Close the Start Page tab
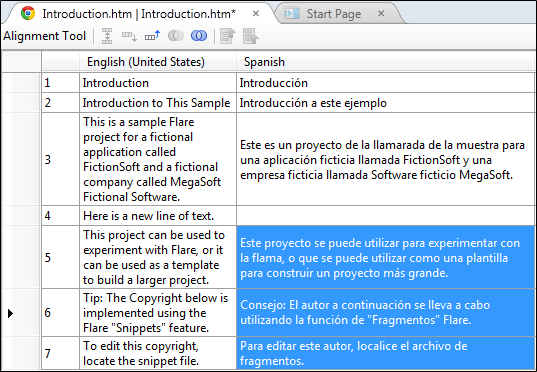Image resolution: width=537 pixels, height=372 pixels. pyautogui.click(x=381, y=14)
